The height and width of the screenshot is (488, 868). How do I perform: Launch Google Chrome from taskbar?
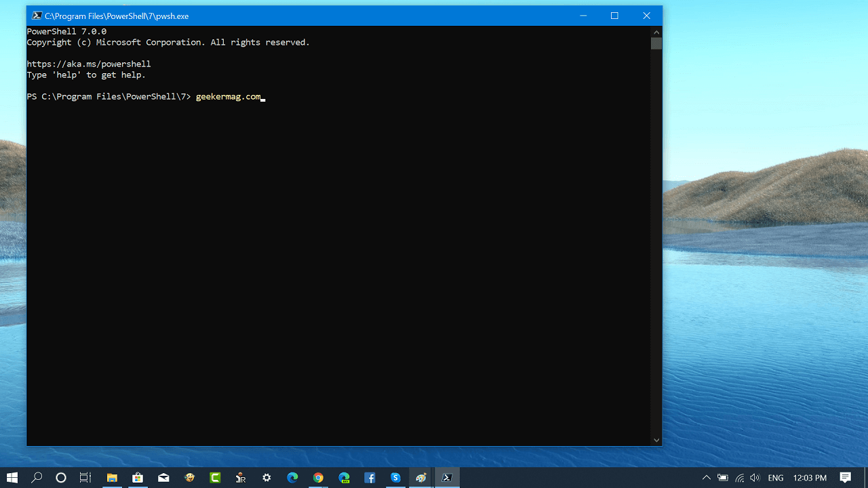click(318, 478)
